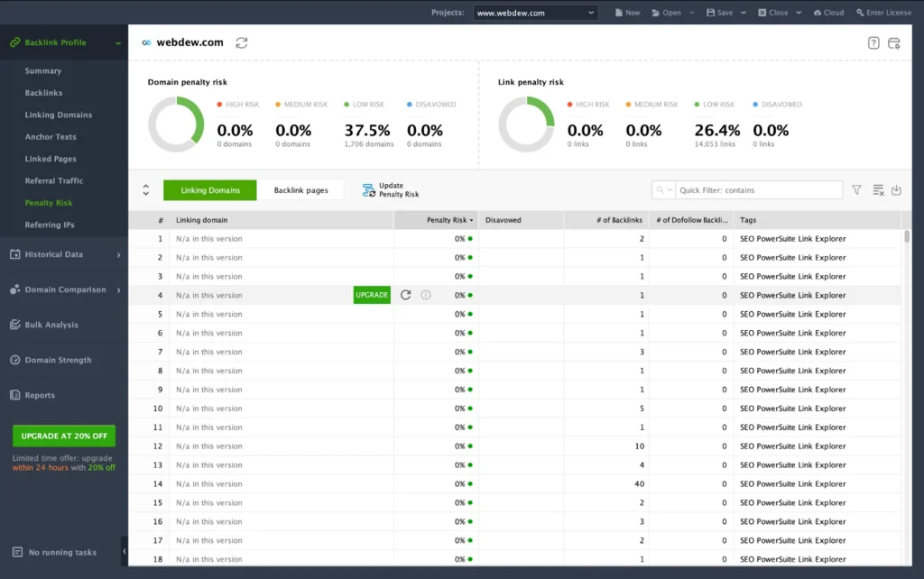Click into the Quick Filter input field
The image size is (924, 579).
click(758, 190)
